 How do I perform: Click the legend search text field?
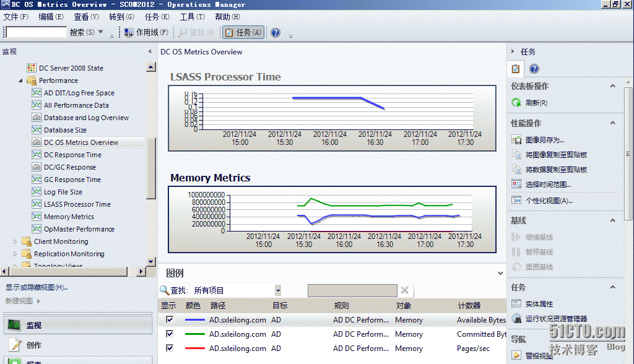(352, 290)
